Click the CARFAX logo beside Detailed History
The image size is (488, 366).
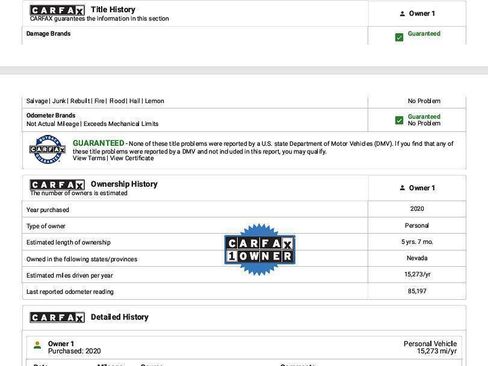(57, 317)
